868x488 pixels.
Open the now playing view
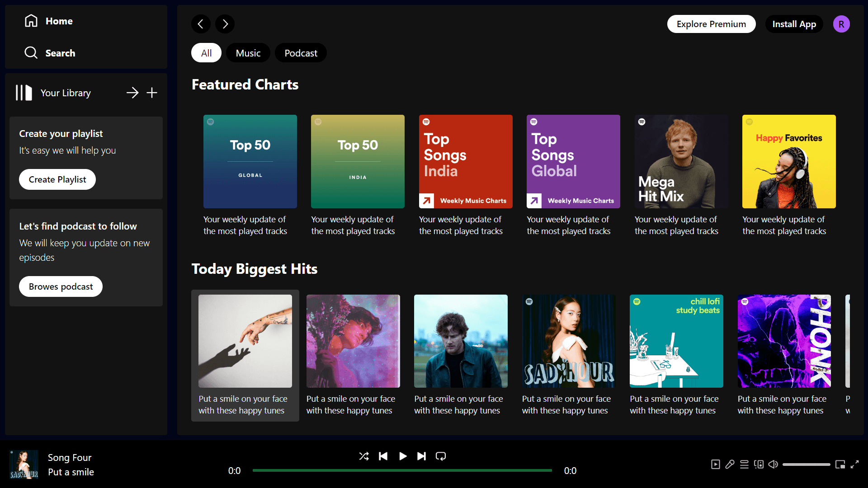click(x=715, y=464)
